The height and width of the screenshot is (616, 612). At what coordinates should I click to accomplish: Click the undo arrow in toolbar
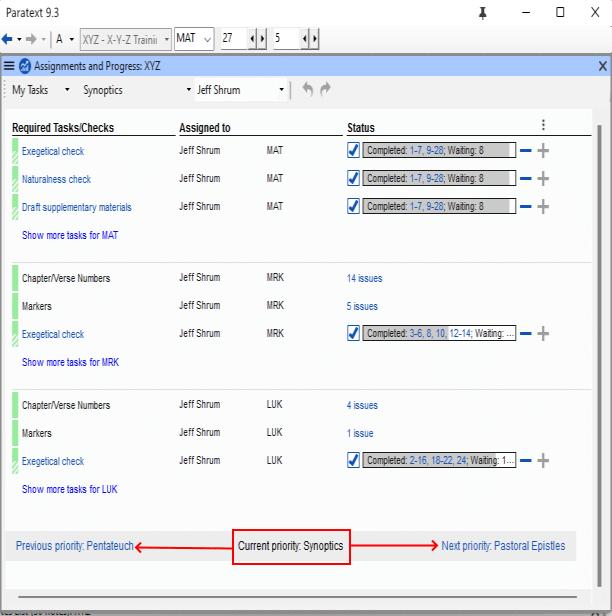coord(308,89)
